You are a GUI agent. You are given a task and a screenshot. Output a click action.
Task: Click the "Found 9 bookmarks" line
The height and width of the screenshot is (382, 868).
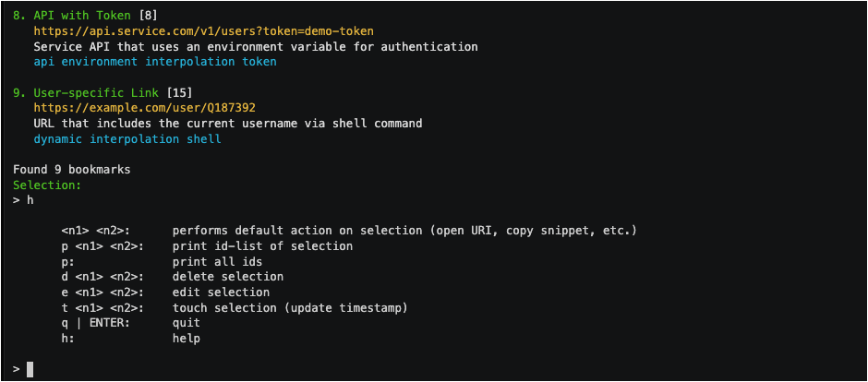tap(72, 170)
